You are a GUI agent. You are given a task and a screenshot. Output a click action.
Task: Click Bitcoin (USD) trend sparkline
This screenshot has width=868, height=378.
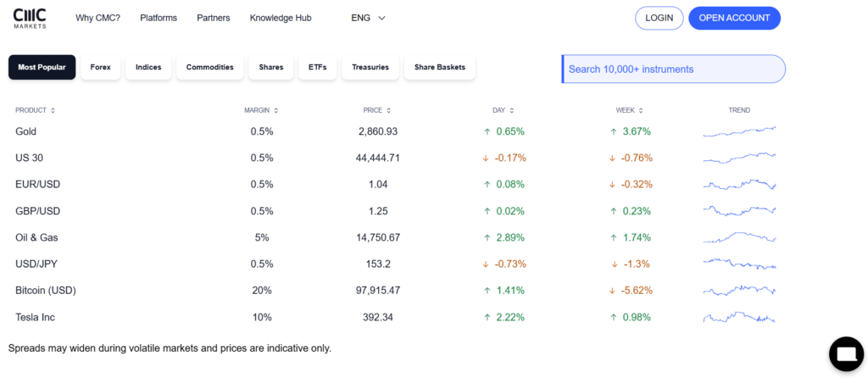tap(739, 290)
